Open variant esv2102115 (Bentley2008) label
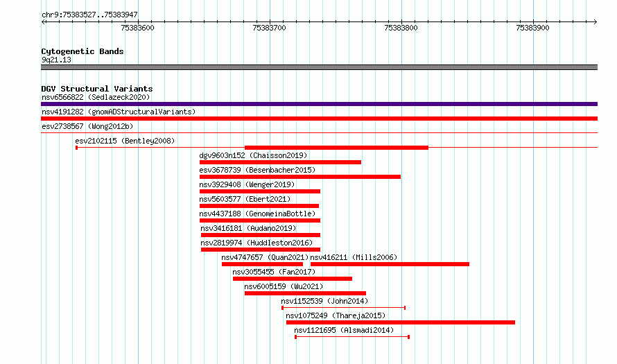Viewport: 617px width, 364px height. pyautogui.click(x=125, y=141)
